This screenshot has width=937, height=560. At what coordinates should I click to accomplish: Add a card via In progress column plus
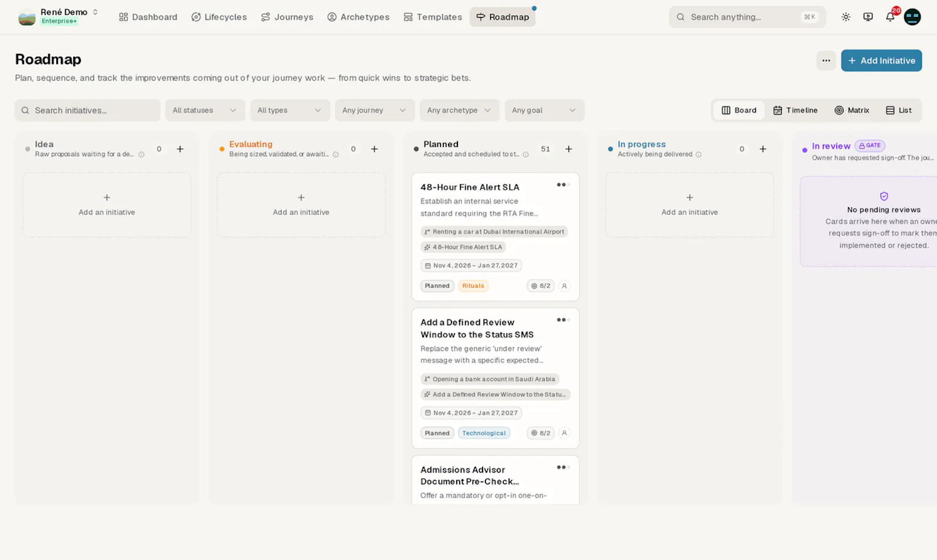tap(763, 149)
